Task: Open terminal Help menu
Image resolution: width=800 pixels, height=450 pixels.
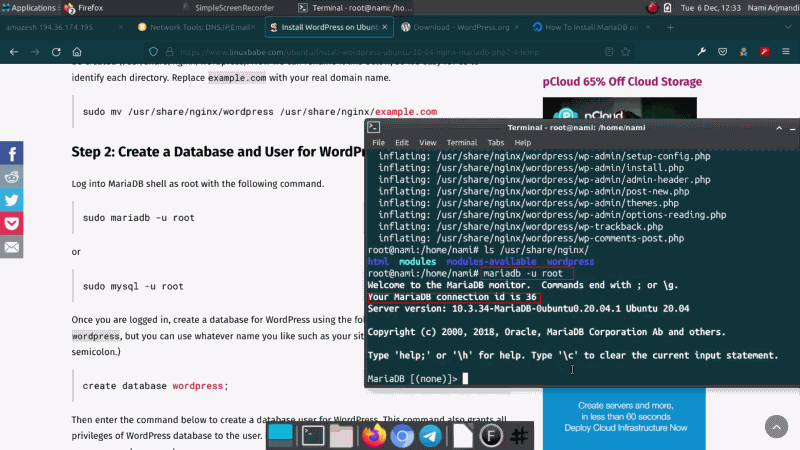Action: pyautogui.click(x=522, y=143)
